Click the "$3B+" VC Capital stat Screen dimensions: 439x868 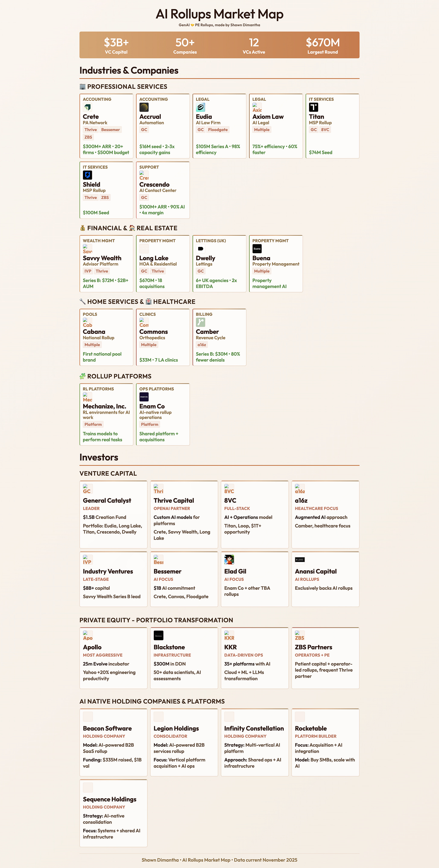(x=116, y=43)
